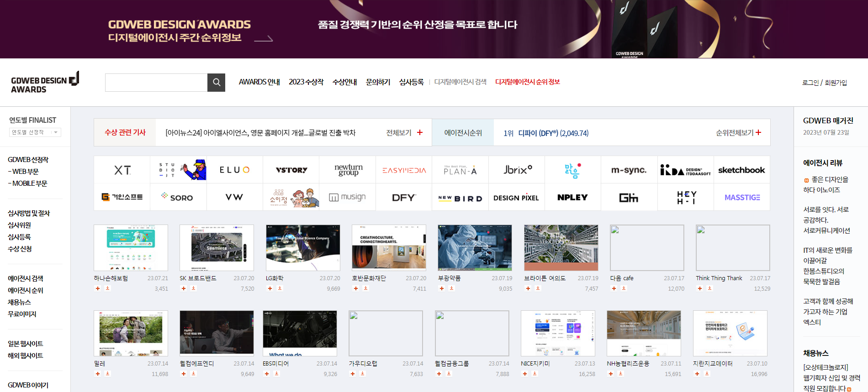Open the DESIGN PIXEL agency logo

[517, 198]
